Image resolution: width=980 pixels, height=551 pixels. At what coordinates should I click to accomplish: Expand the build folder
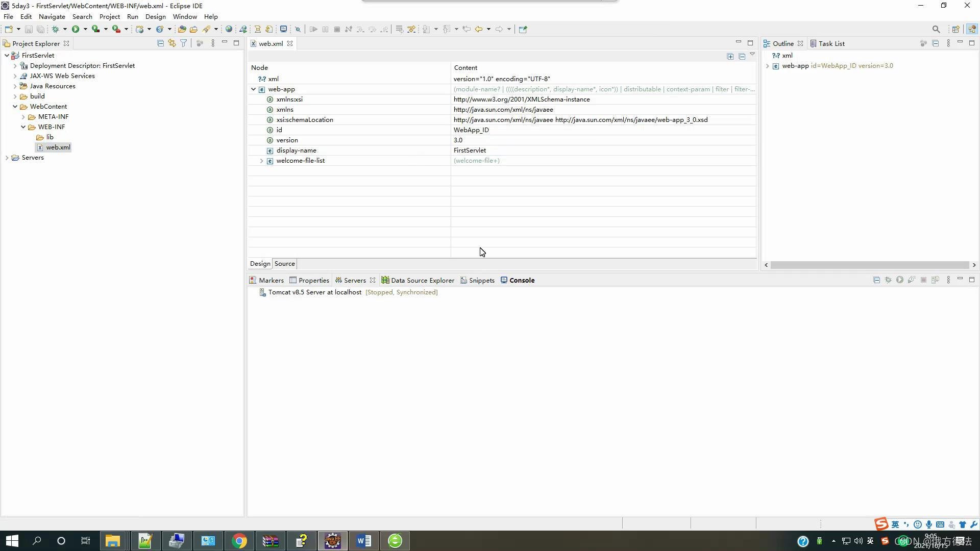tap(15, 96)
